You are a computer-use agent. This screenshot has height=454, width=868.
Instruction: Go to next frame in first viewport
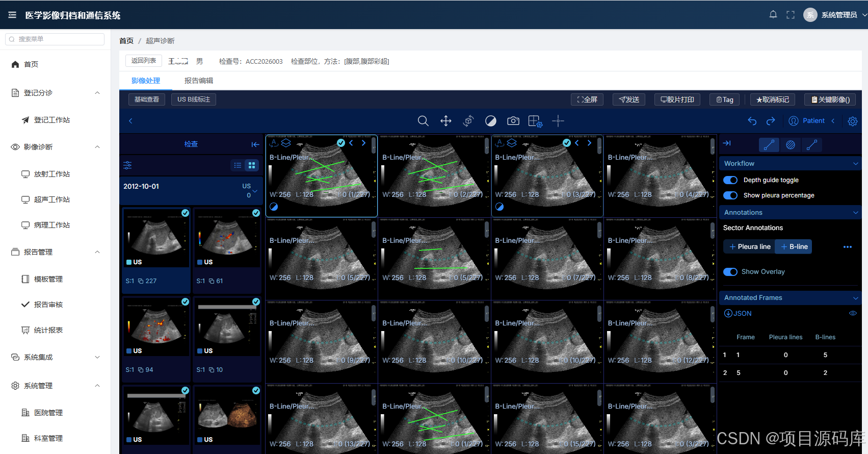point(363,143)
